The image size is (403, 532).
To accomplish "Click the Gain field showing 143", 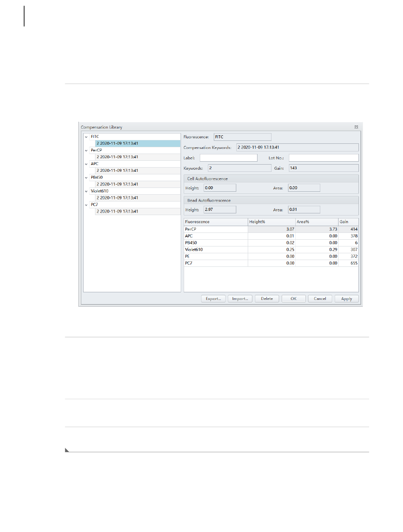I will coord(324,168).
